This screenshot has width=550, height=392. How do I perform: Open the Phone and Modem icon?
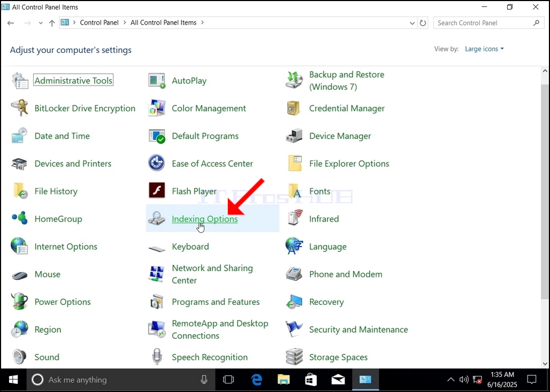[x=294, y=274]
